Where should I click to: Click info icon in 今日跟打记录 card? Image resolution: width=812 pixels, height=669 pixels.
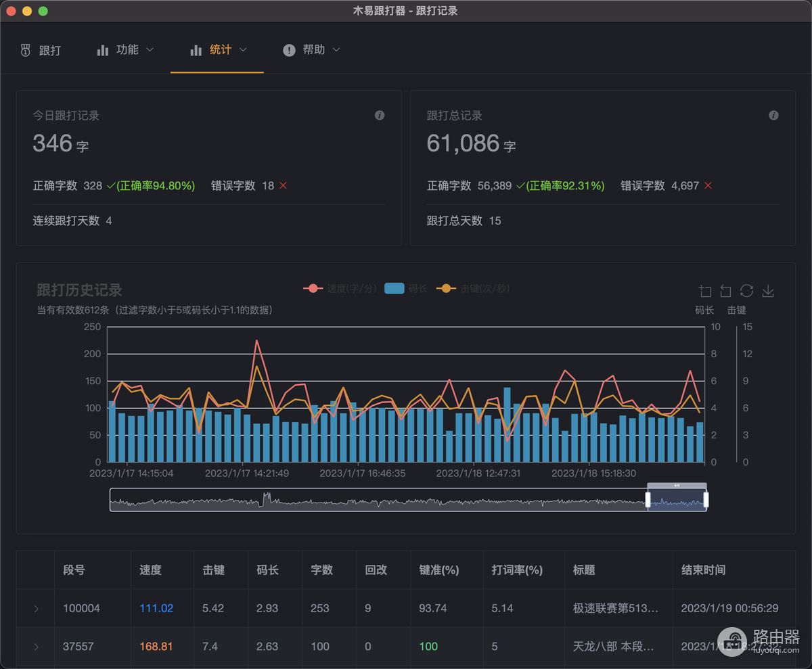[380, 116]
